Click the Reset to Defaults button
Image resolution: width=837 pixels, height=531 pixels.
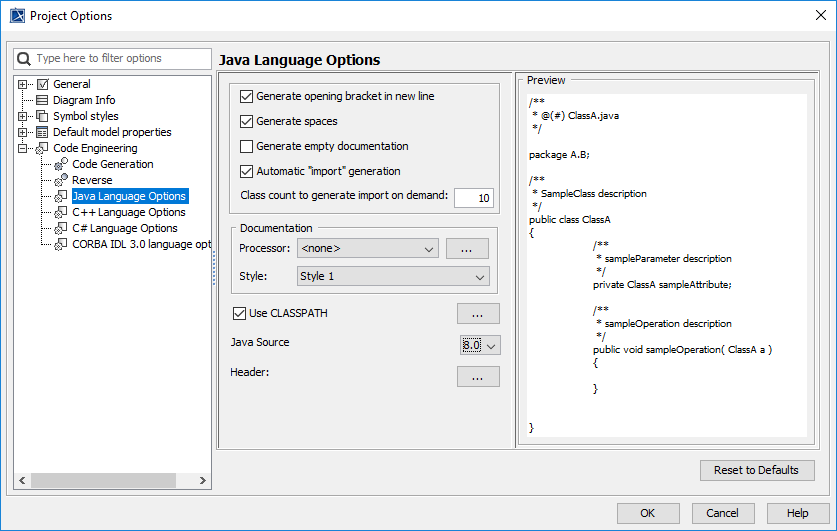click(756, 470)
